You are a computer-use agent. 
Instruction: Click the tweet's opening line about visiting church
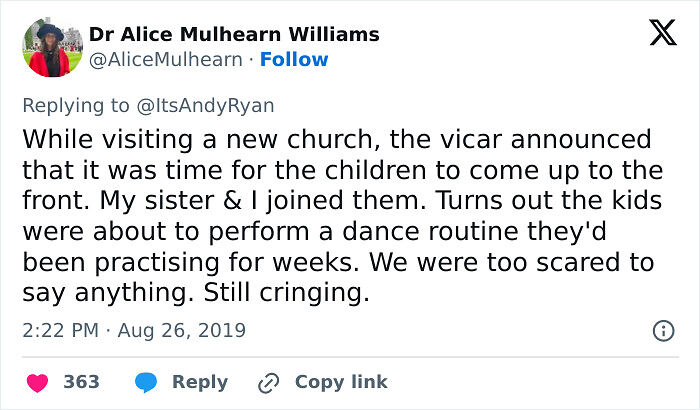[336, 138]
